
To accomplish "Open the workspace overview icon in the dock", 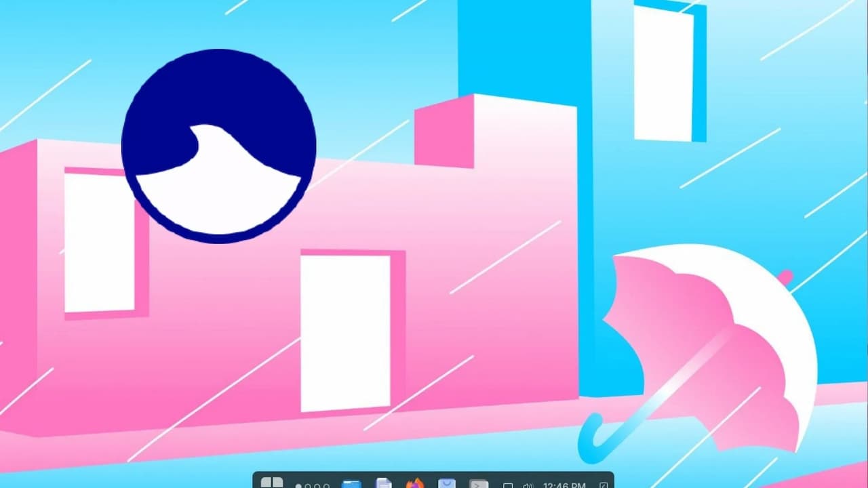I will pos(272,483).
